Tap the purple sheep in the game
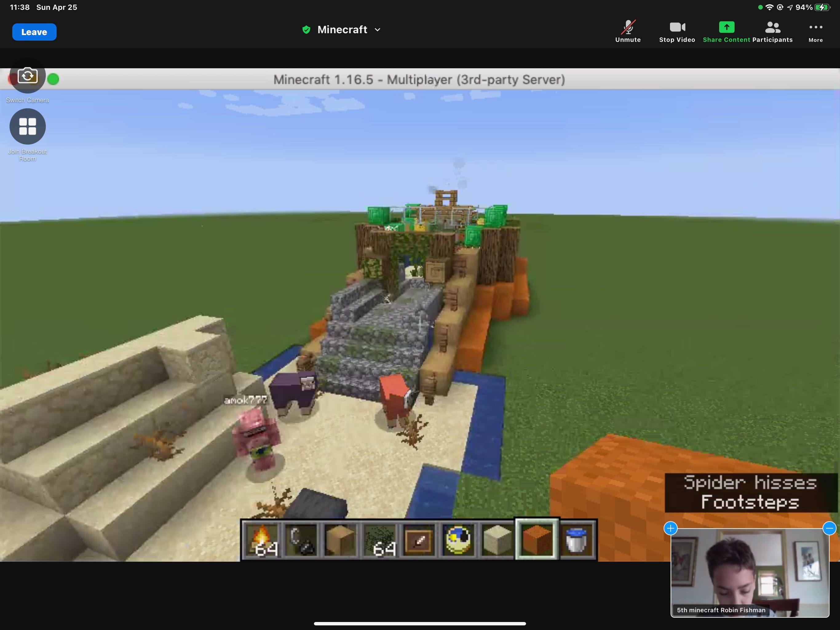Screen dimensions: 840x630 293,393
